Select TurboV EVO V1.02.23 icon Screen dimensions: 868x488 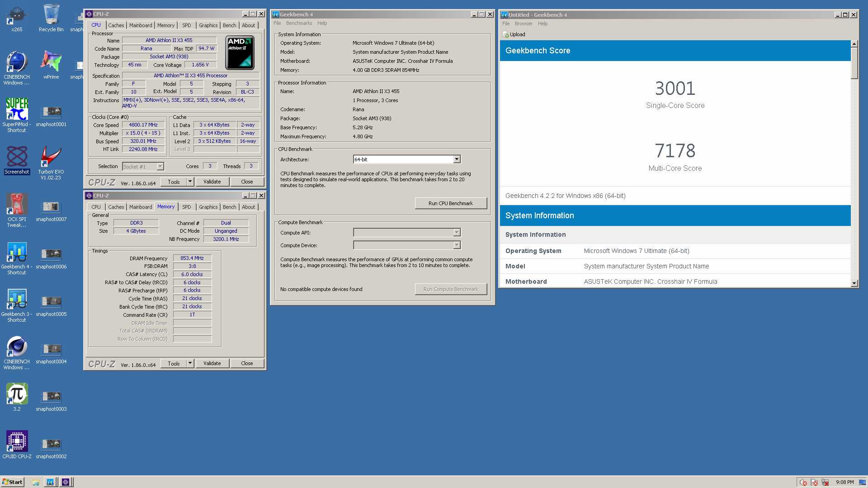click(x=51, y=163)
